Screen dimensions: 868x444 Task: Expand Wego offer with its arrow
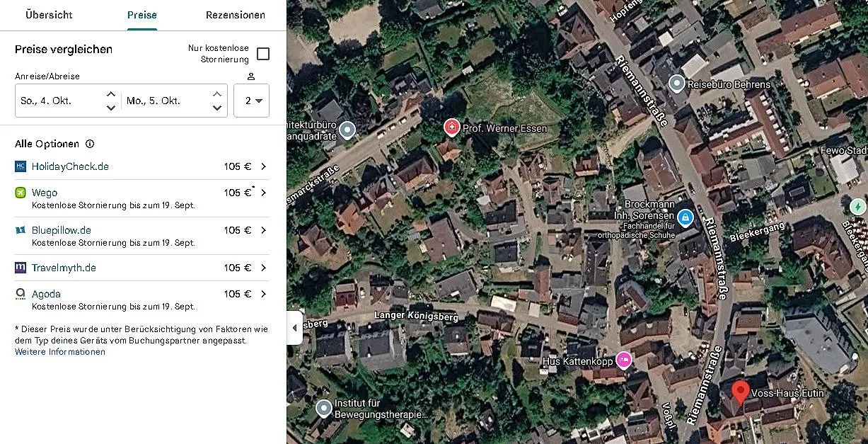[x=263, y=193]
